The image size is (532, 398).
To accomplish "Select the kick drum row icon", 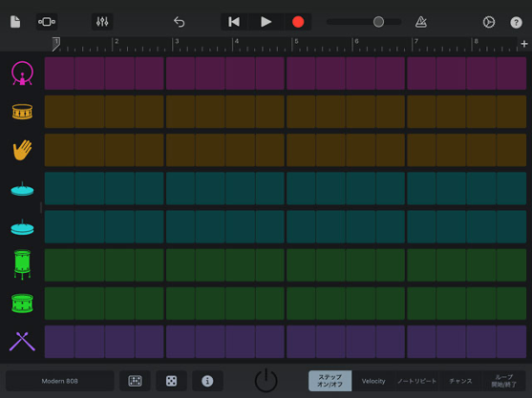I will (x=22, y=73).
